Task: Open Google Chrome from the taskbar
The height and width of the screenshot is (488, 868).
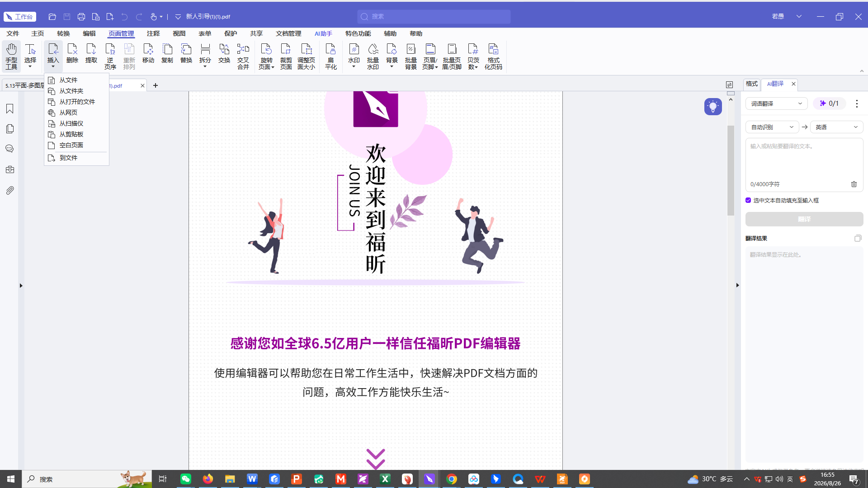Action: pos(452,479)
